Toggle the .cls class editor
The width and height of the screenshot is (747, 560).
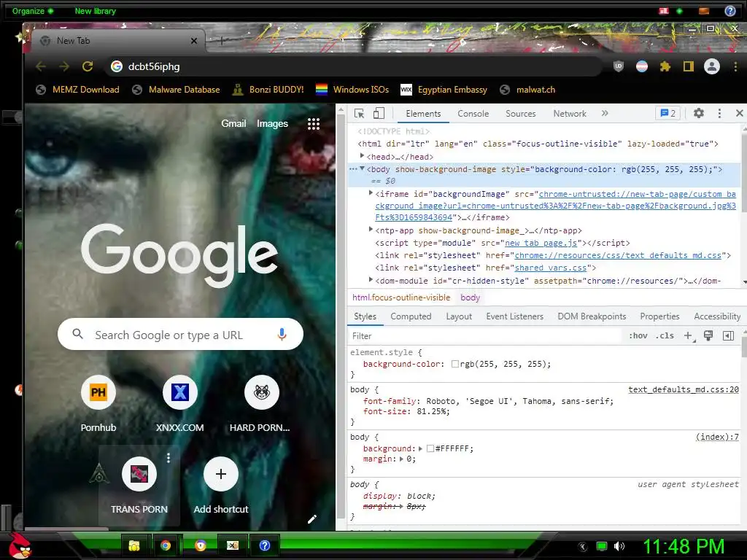tap(664, 335)
